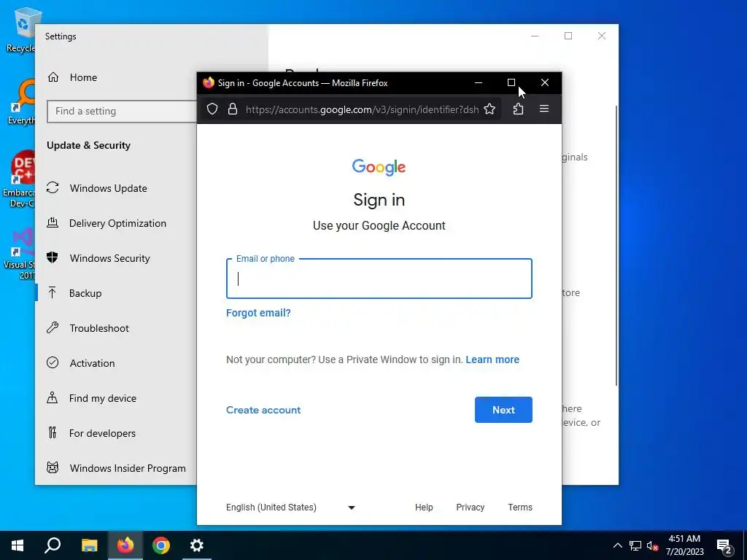Screen dimensions: 747x560
Task: Click the padlock site security icon
Action: pyautogui.click(x=233, y=109)
